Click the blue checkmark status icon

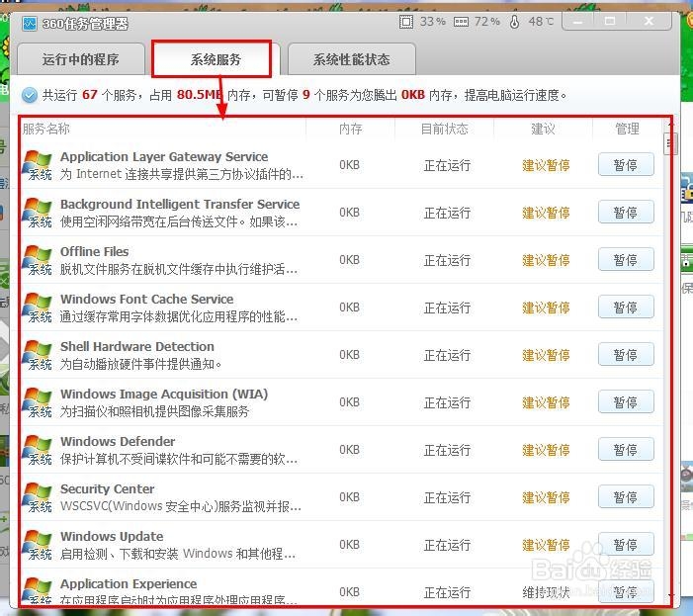(x=30, y=95)
